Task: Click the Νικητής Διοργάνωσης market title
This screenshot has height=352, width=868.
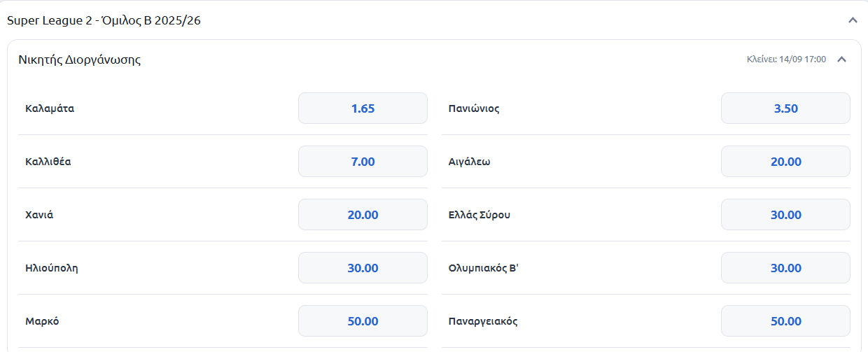Action: point(80,60)
